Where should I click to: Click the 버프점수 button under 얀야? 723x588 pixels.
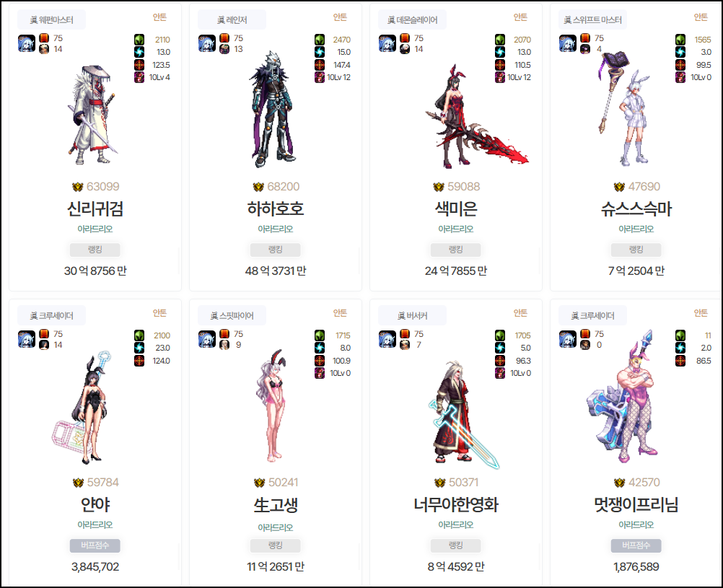95,545
